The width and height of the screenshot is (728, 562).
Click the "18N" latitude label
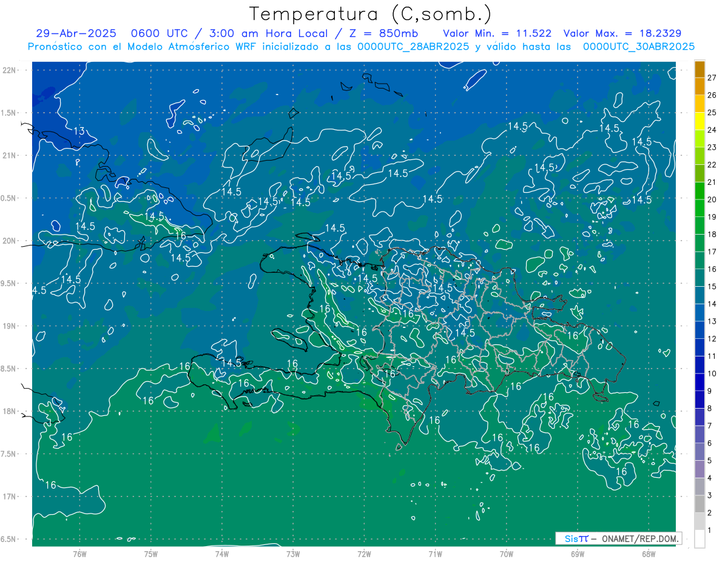pos(8,412)
